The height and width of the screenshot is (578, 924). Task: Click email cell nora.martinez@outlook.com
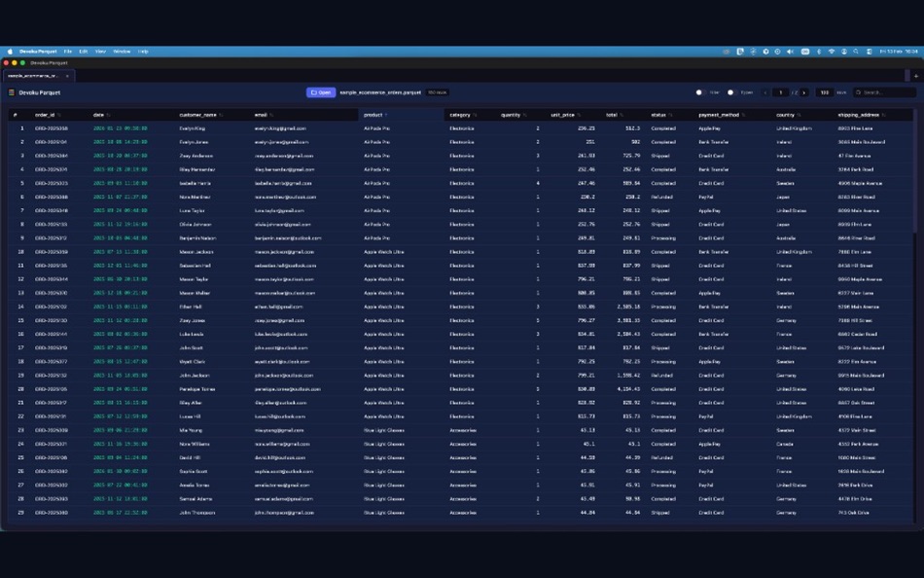[285, 197]
